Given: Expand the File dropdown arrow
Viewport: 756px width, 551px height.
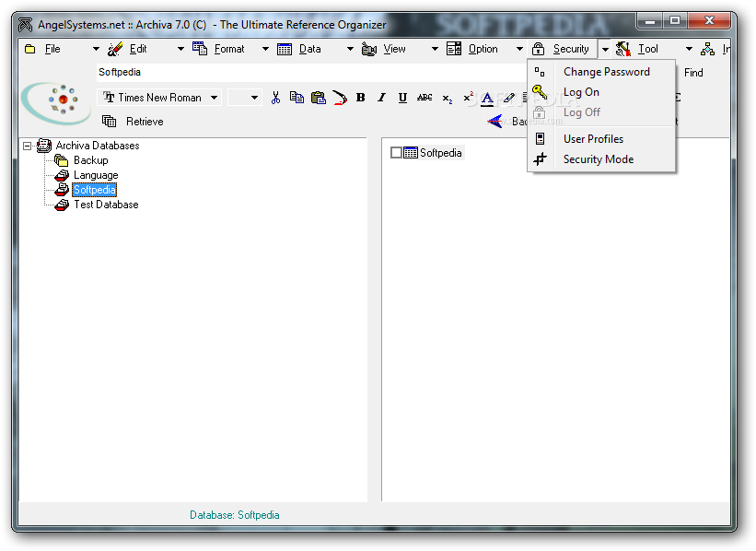Looking at the screenshot, I should point(96,49).
